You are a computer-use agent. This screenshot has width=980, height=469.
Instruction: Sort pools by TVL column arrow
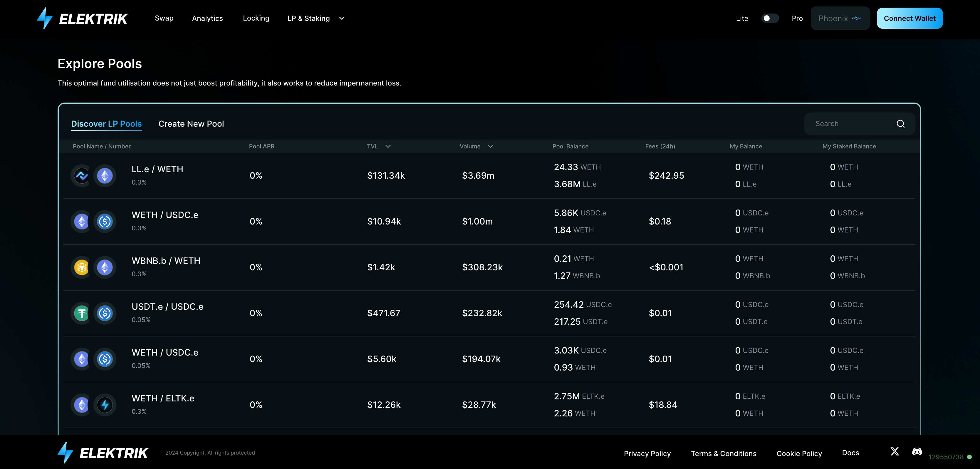pyautogui.click(x=388, y=147)
